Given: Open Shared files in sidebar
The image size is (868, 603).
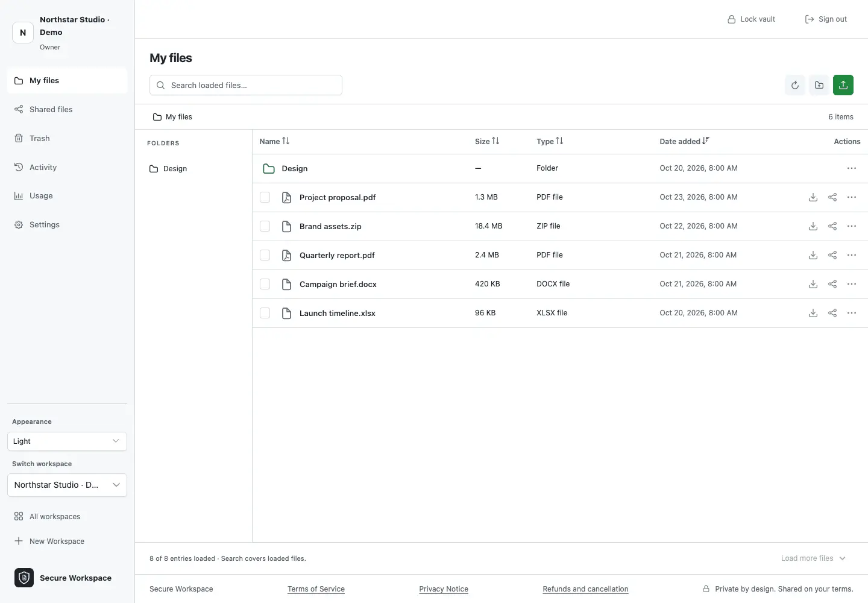Looking at the screenshot, I should [67, 109].
